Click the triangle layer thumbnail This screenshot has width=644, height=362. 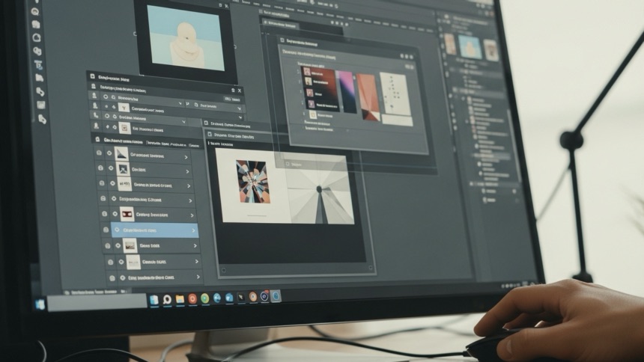coord(121,154)
